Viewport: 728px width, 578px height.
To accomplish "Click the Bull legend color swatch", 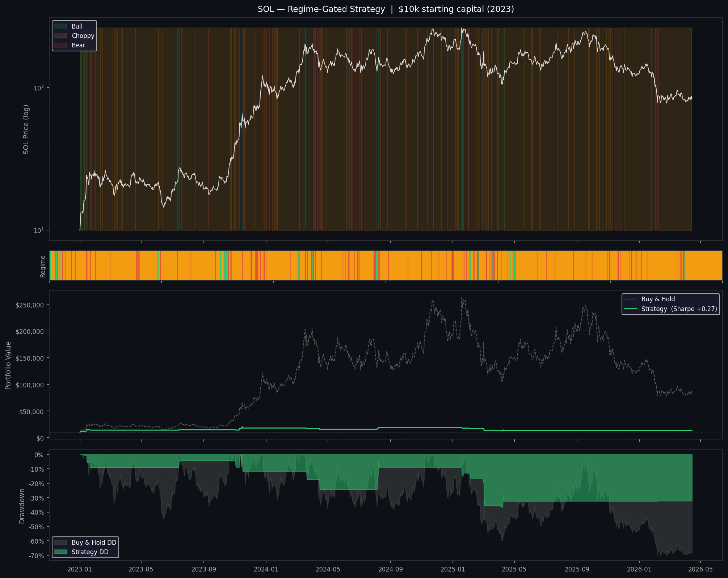I will point(60,26).
